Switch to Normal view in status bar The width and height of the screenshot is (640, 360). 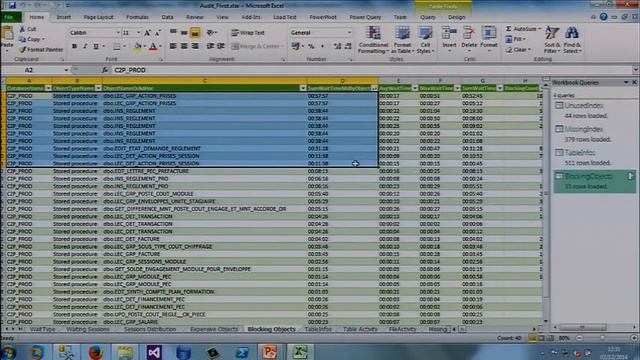tap(532, 338)
